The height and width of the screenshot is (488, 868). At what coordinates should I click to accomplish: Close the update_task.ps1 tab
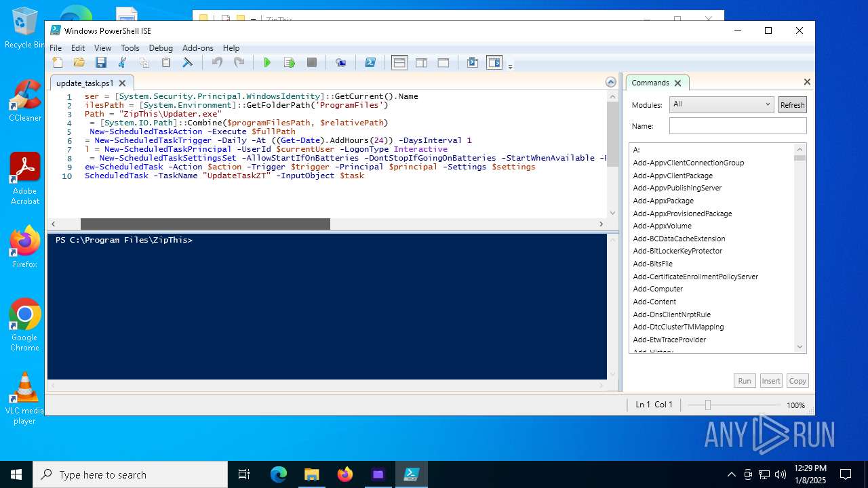(122, 83)
